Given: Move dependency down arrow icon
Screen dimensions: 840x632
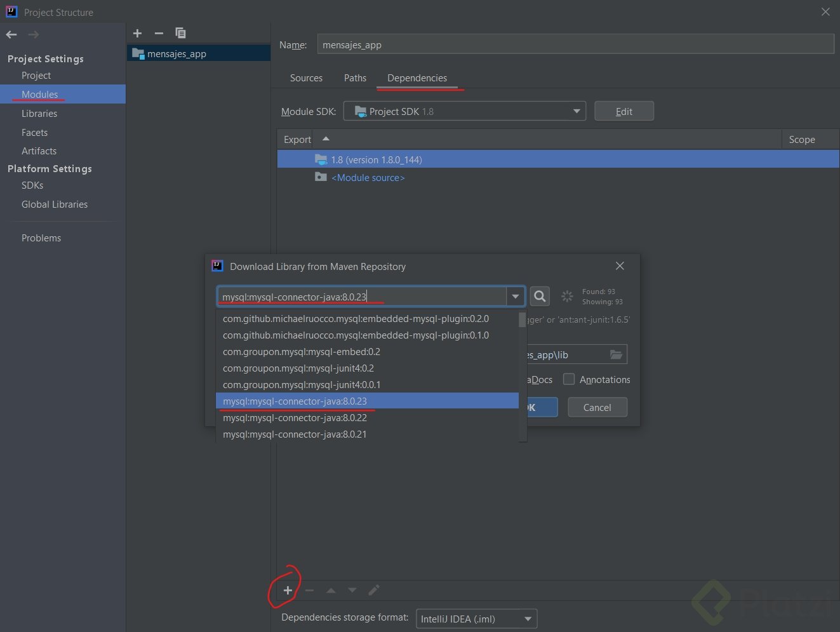Looking at the screenshot, I should tap(352, 590).
